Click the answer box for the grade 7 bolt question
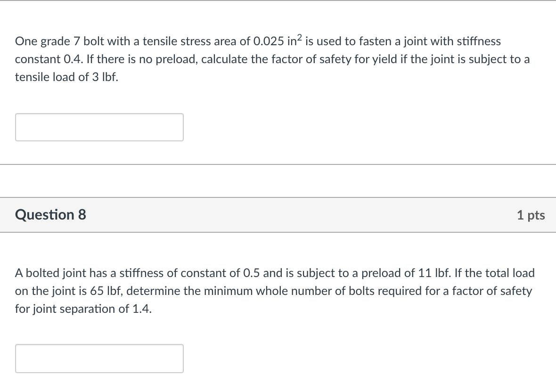The image size is (556, 392). coord(99,127)
